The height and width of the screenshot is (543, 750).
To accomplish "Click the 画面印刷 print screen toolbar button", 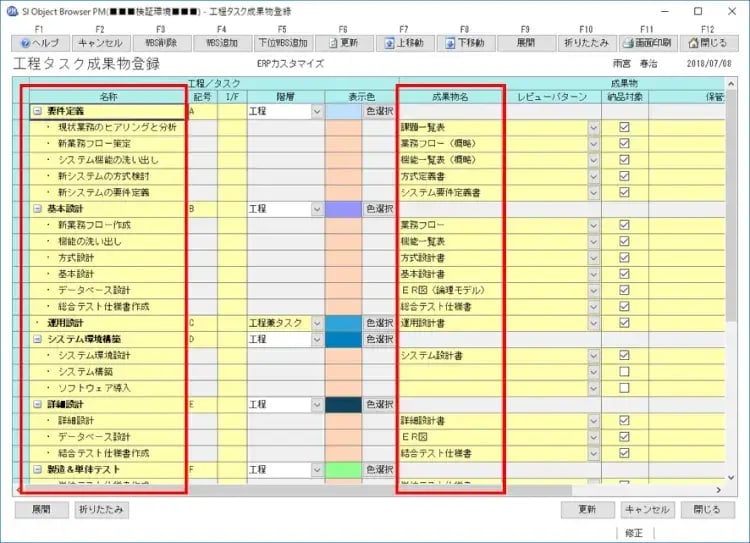I will tap(647, 43).
